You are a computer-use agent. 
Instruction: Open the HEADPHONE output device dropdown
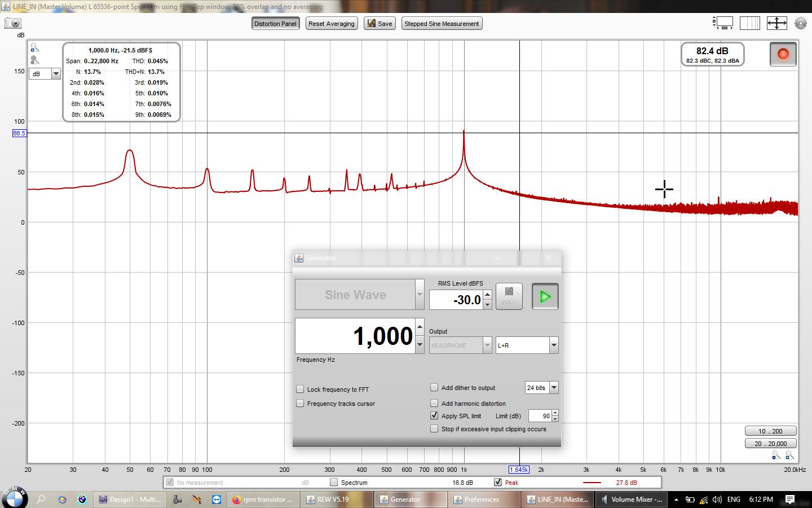(x=487, y=345)
